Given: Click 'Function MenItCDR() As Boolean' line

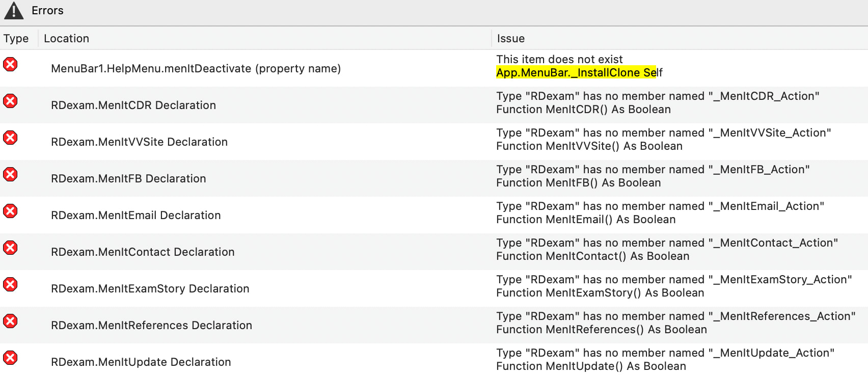Looking at the screenshot, I should pyautogui.click(x=584, y=110).
